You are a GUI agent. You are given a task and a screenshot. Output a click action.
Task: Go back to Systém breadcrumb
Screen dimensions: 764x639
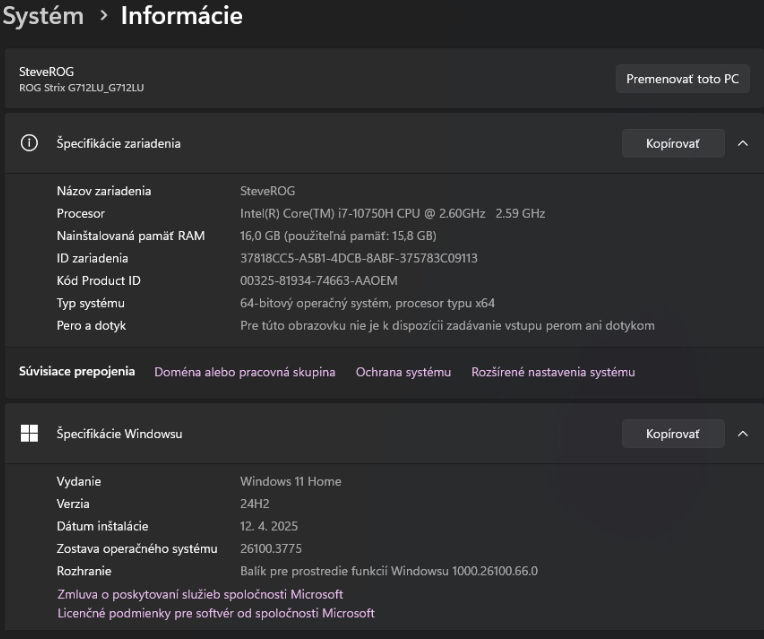(43, 16)
